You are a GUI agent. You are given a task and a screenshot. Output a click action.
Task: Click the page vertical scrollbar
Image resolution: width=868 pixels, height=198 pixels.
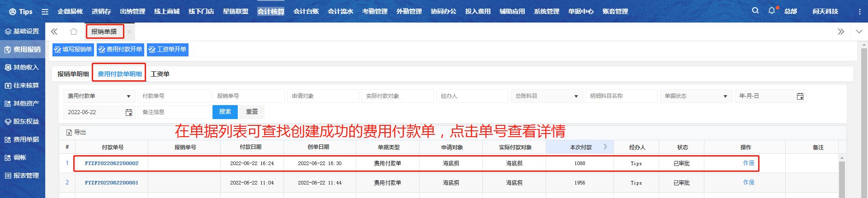click(864, 122)
